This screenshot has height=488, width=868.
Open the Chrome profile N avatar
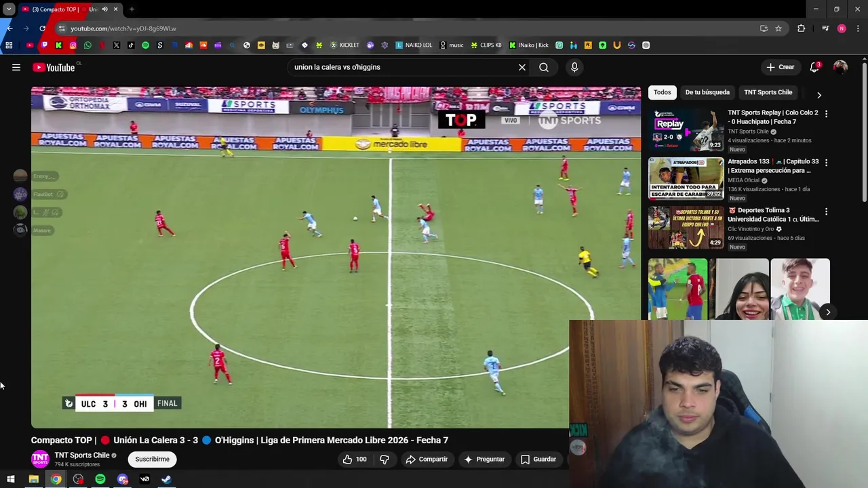(842, 28)
